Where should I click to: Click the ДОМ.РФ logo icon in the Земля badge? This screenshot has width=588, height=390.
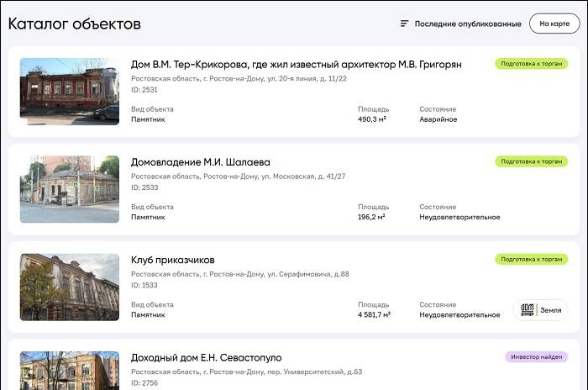coord(528,310)
